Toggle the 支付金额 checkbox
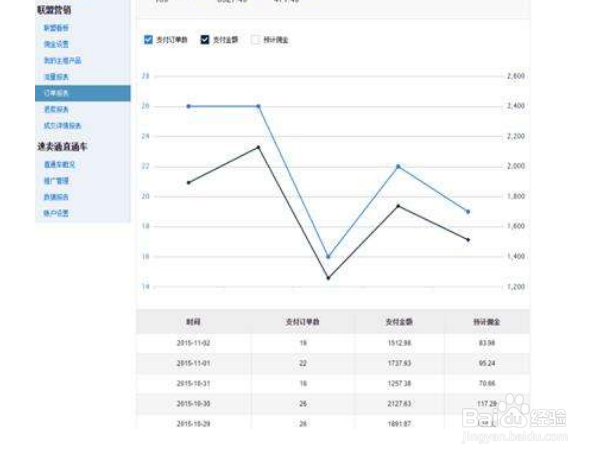This screenshot has width=603, height=458. tap(205, 40)
